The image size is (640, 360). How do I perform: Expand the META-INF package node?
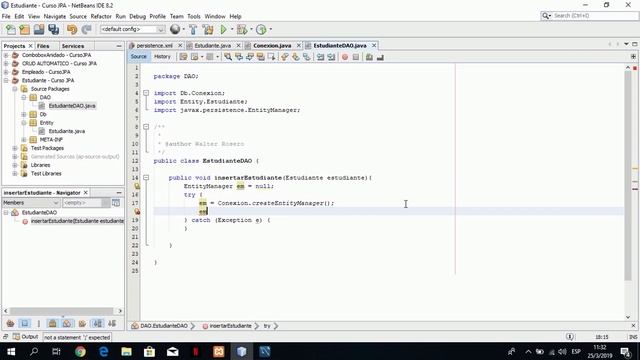pyautogui.click(x=24, y=140)
